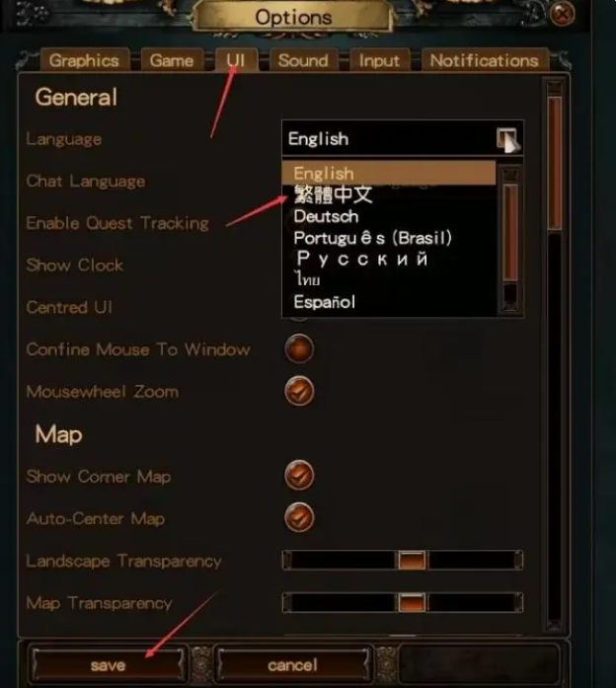Uncheck Show Corner Map option
The height and width of the screenshot is (688, 616).
point(299,475)
